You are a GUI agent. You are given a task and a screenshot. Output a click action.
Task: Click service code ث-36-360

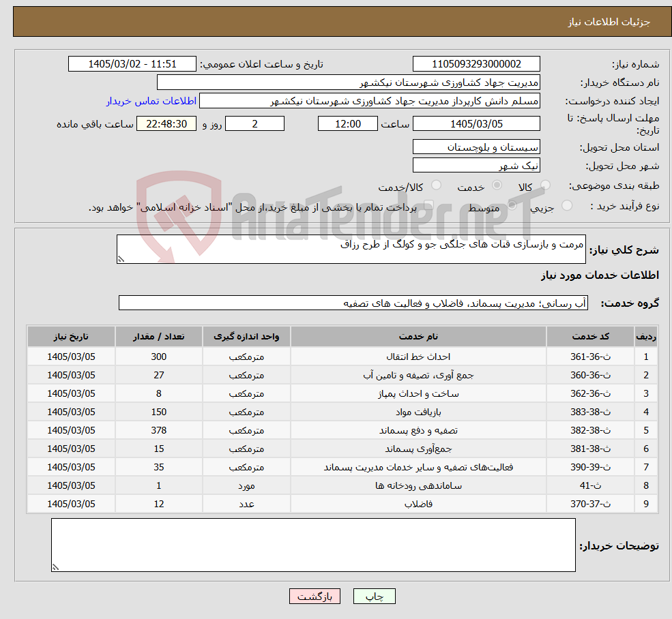590,375
